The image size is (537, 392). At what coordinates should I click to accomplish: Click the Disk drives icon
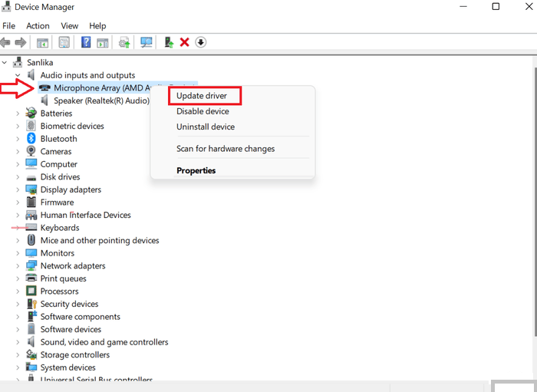click(x=31, y=177)
